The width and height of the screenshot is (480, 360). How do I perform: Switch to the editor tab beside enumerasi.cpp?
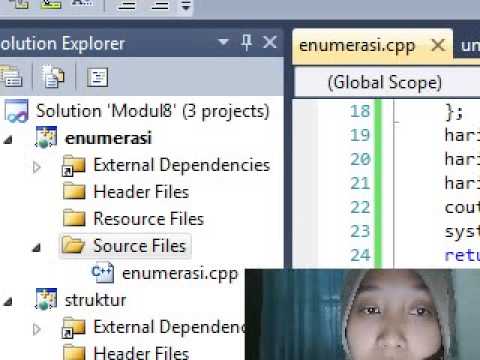click(470, 46)
